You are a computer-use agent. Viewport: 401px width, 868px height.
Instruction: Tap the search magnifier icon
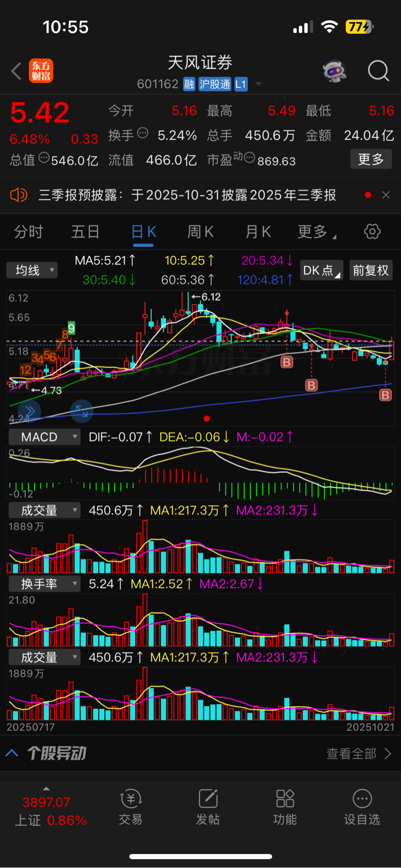pos(378,71)
